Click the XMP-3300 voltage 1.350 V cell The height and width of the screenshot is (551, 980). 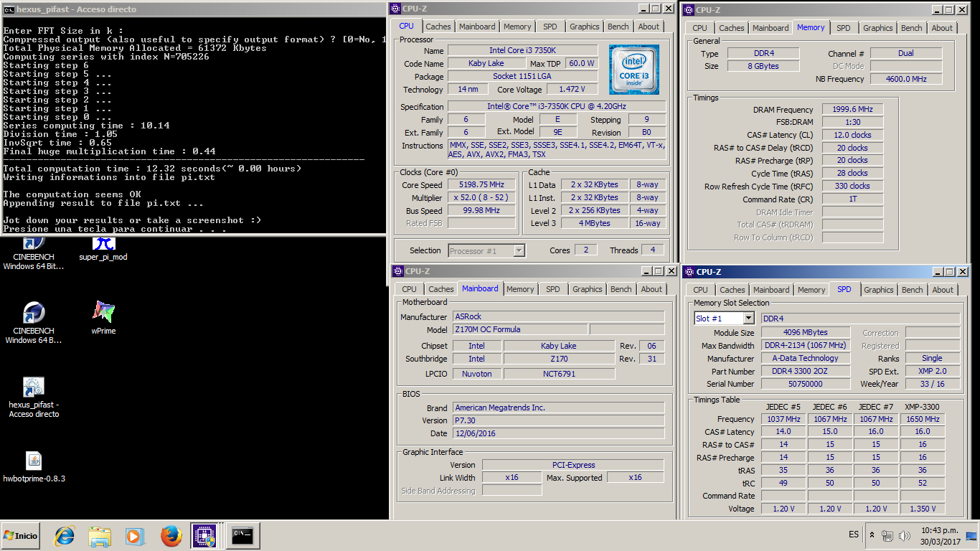click(x=923, y=509)
